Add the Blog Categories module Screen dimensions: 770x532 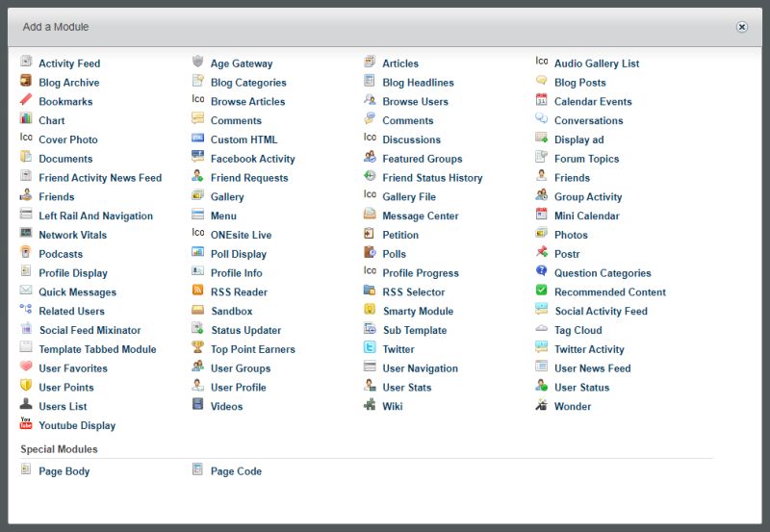point(248,83)
